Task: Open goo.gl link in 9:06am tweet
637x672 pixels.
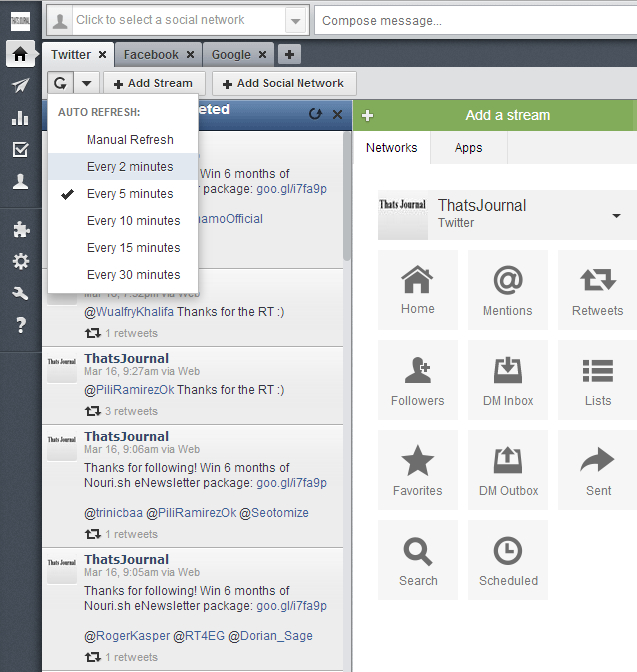Action: [x=291, y=483]
